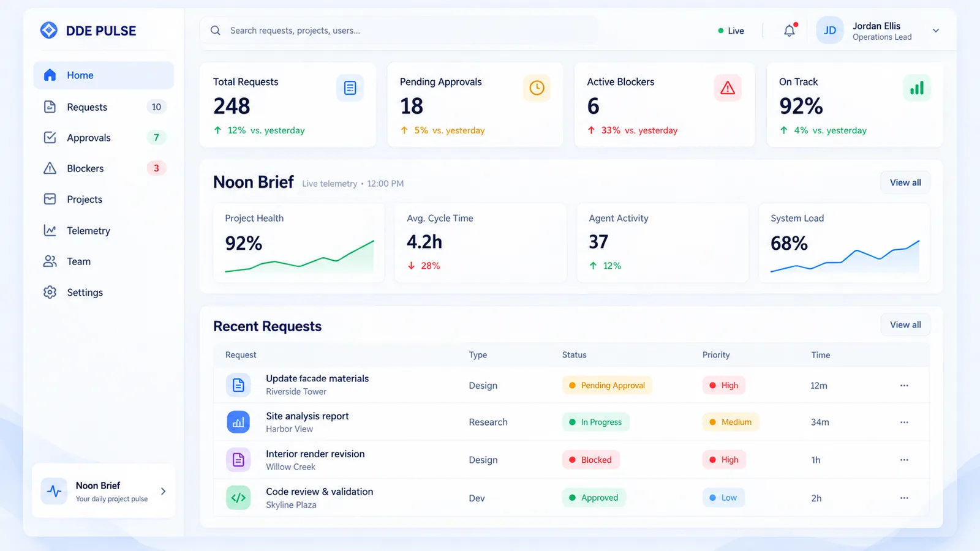Screen dimensions: 980x551
Task: Click the System Load sparkline chart
Action: point(845,257)
